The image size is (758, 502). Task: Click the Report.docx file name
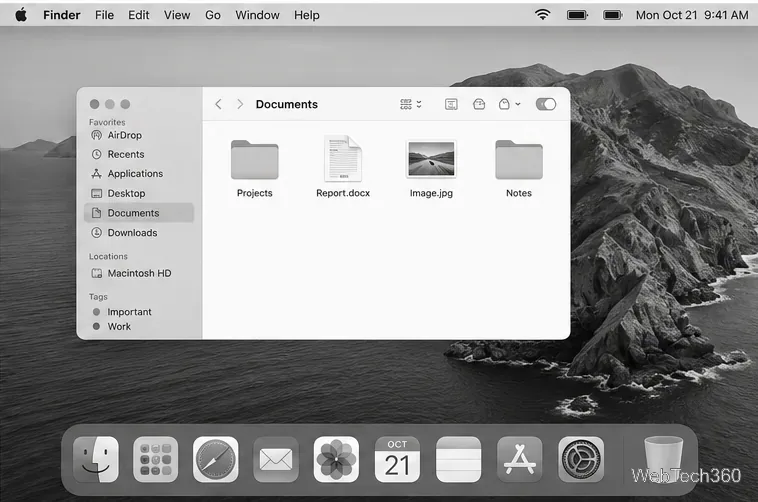point(343,193)
